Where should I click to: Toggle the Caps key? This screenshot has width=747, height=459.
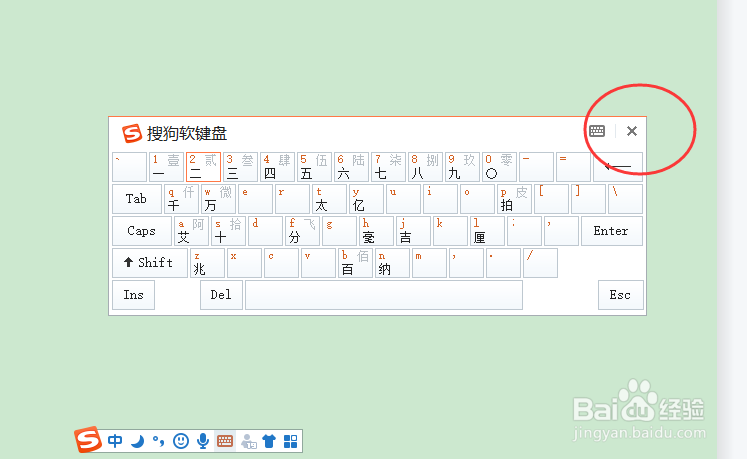tap(142, 231)
